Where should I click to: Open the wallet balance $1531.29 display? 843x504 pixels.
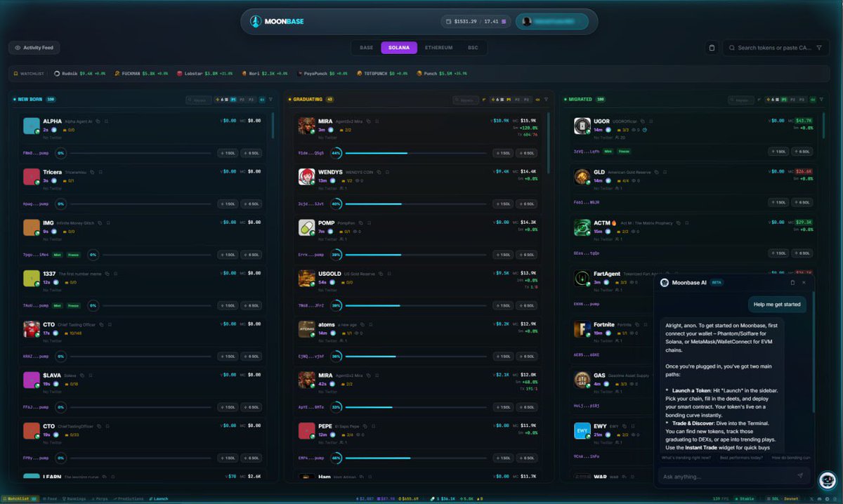coord(474,22)
